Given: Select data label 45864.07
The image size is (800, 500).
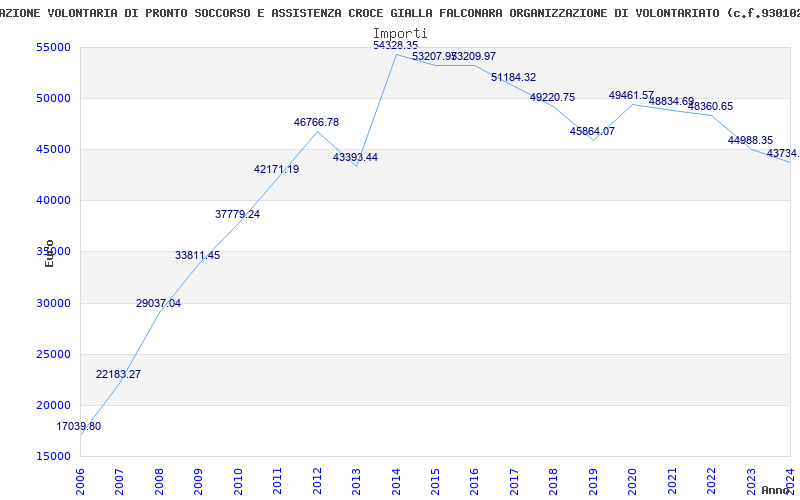Looking at the screenshot, I should click(592, 131).
